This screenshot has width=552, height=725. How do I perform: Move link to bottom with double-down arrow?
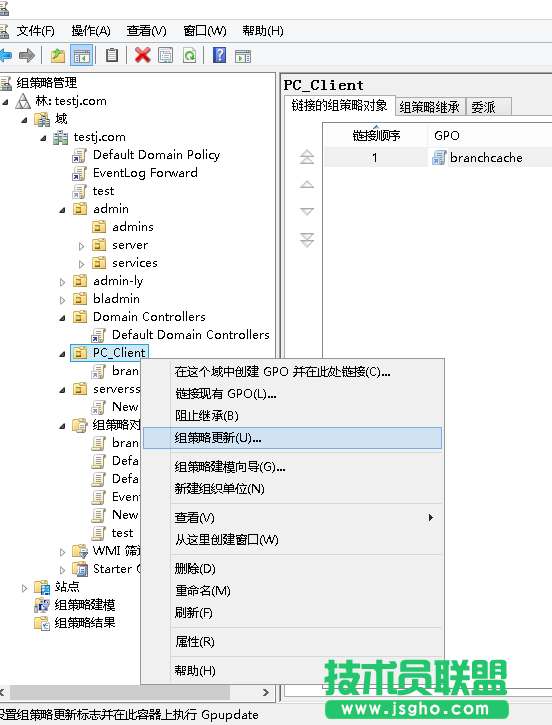tap(307, 240)
